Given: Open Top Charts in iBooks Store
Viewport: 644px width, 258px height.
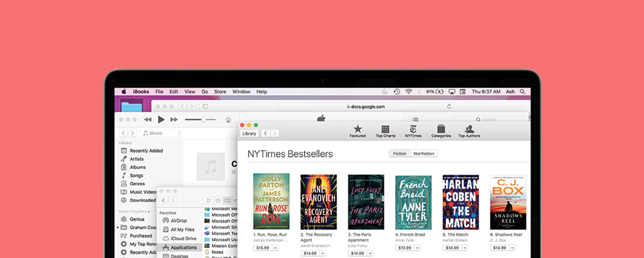Looking at the screenshot, I should [x=385, y=131].
